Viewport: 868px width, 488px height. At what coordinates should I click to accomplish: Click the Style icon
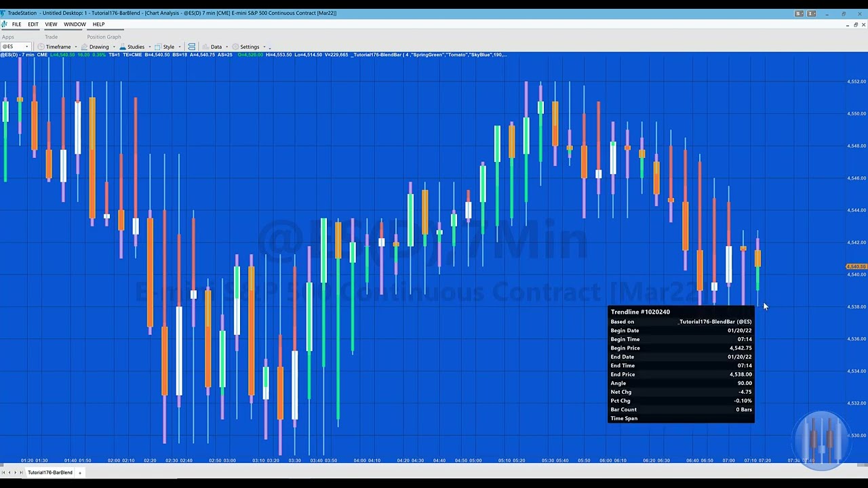coord(157,47)
